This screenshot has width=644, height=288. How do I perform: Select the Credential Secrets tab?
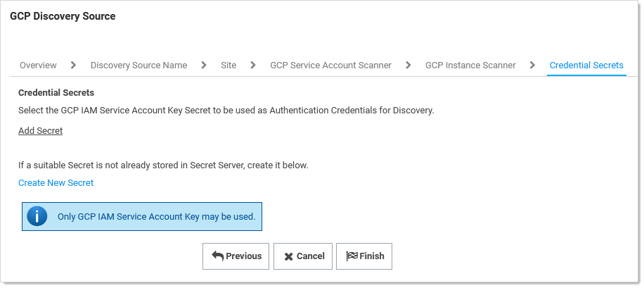(586, 65)
